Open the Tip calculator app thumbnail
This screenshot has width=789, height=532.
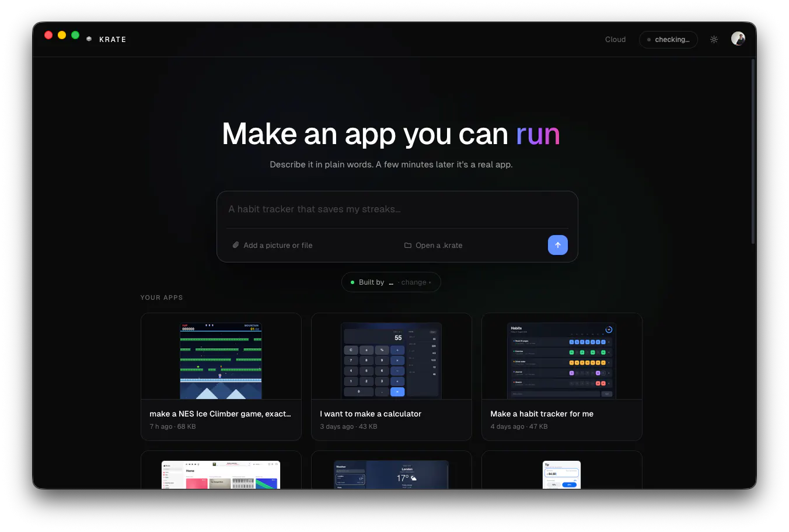[561, 474]
